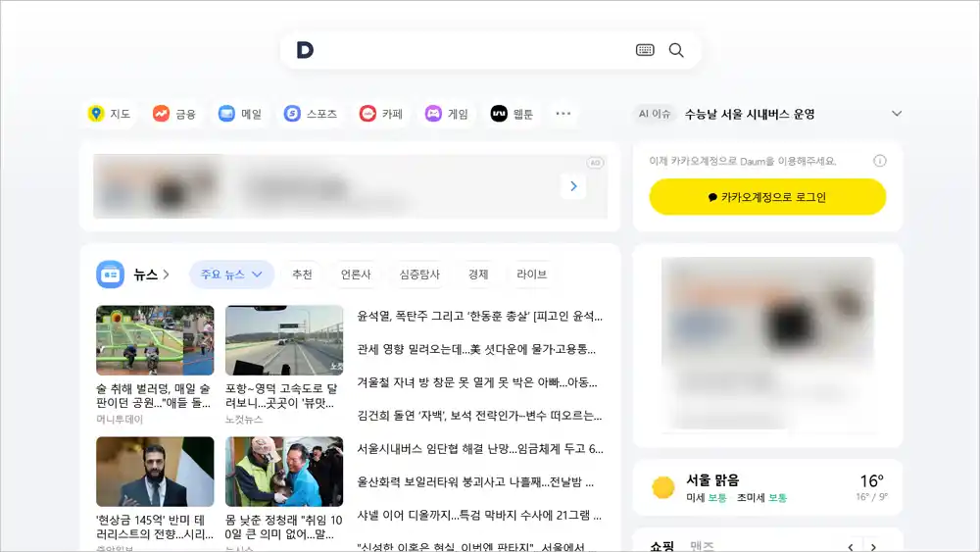
Task: Open bearded man in suit thumbnail
Action: point(155,472)
